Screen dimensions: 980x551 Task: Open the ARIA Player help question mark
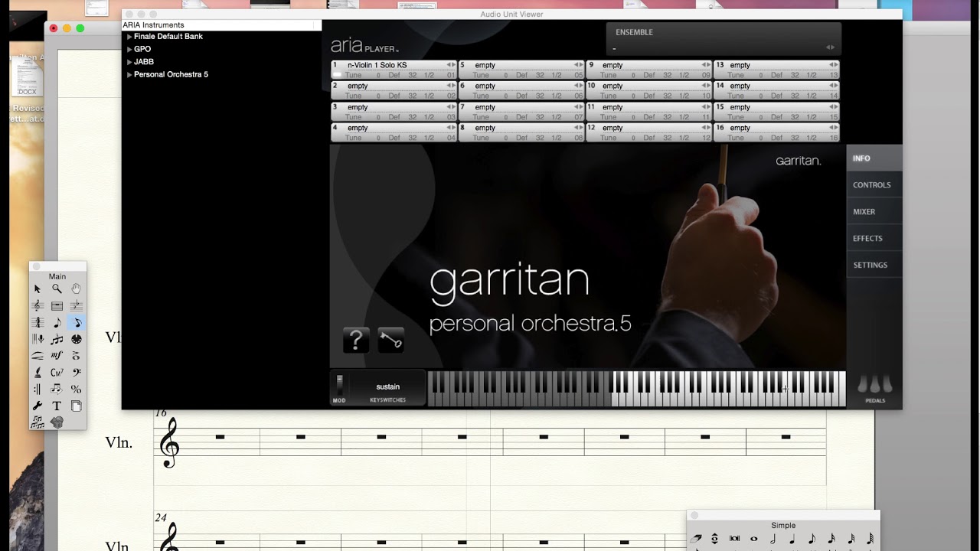click(356, 340)
